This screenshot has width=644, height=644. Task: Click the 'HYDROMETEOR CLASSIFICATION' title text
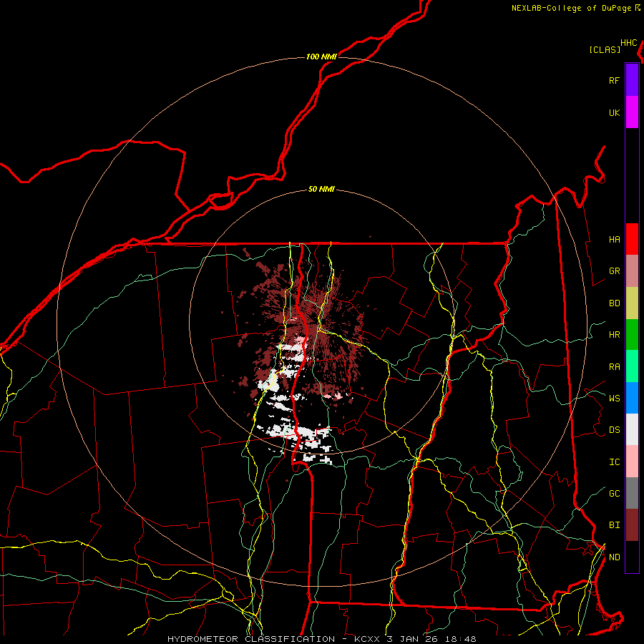click(x=251, y=639)
